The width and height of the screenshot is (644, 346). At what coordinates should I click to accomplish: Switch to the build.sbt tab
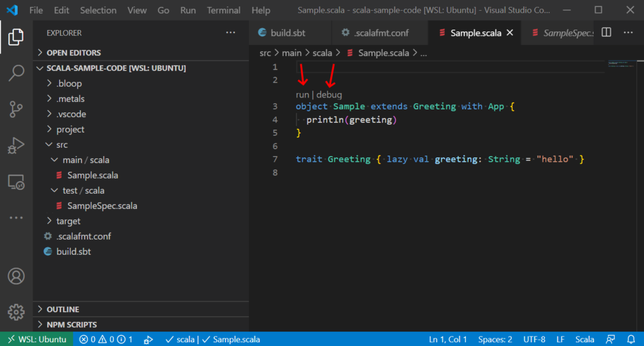(290, 33)
